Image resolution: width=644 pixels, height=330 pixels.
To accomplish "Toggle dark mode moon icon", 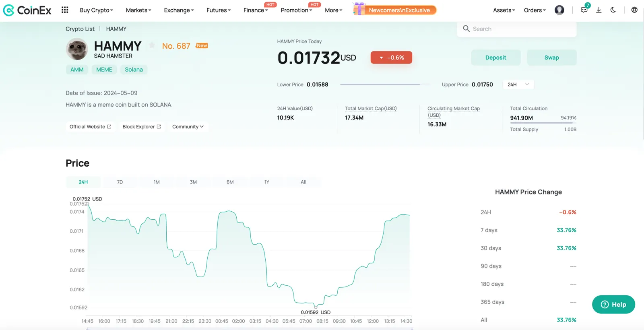I will pyautogui.click(x=613, y=10).
